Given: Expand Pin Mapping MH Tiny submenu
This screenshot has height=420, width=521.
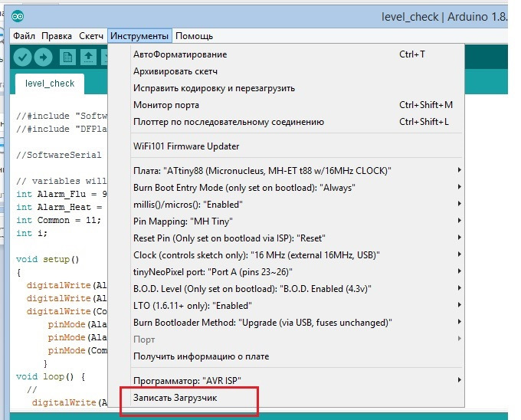Looking at the screenshot, I should (286, 221).
